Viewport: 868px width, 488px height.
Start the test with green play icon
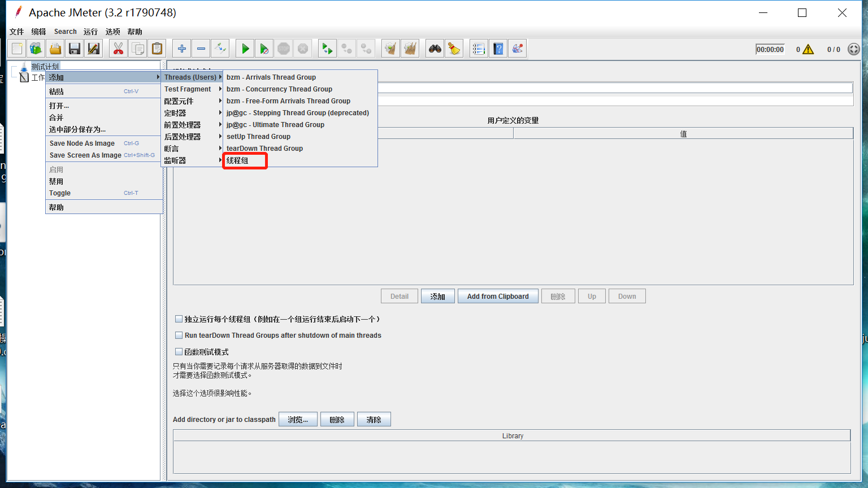245,49
